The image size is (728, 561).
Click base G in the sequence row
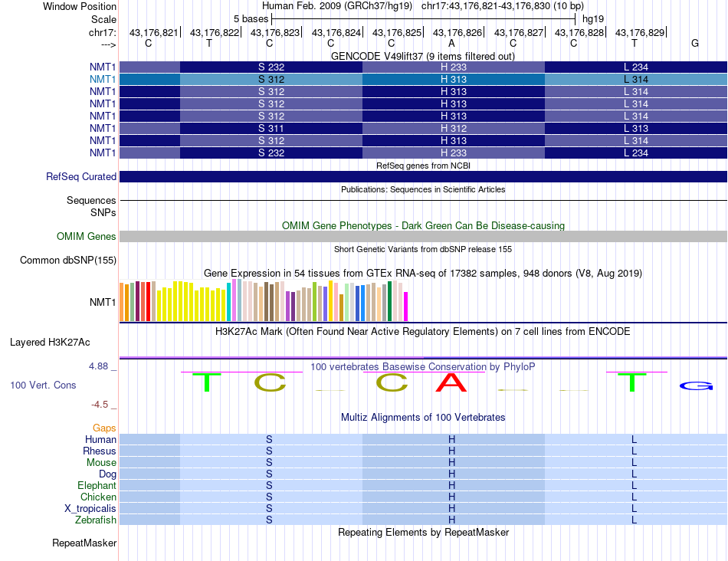pos(695,43)
